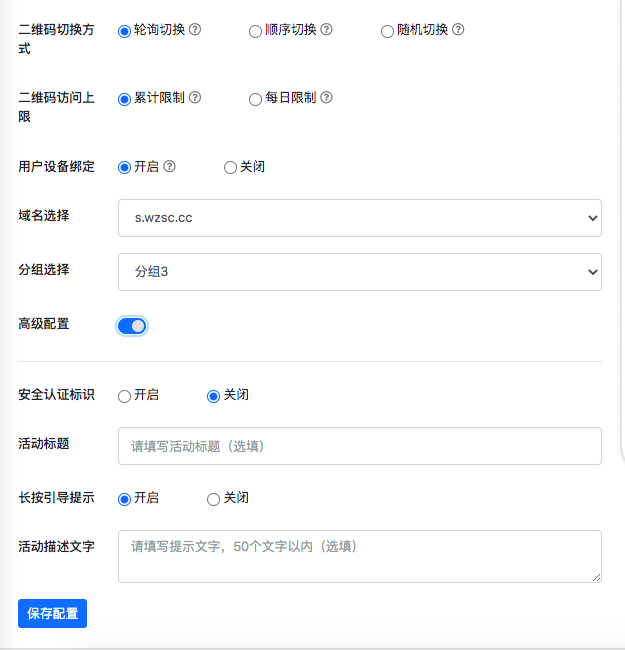Click help icon beside 每日限制
Viewport: 625px width, 650px height.
point(326,98)
